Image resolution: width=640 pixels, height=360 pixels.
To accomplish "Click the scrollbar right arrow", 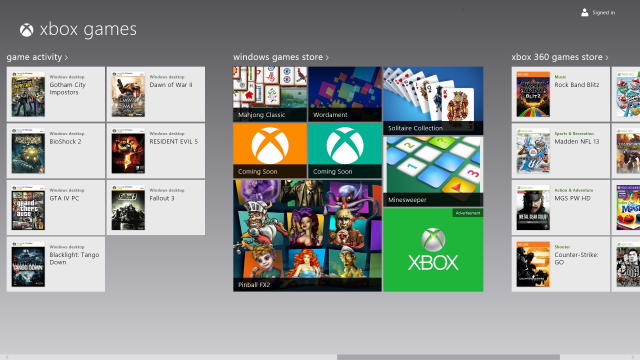I will point(633,357).
